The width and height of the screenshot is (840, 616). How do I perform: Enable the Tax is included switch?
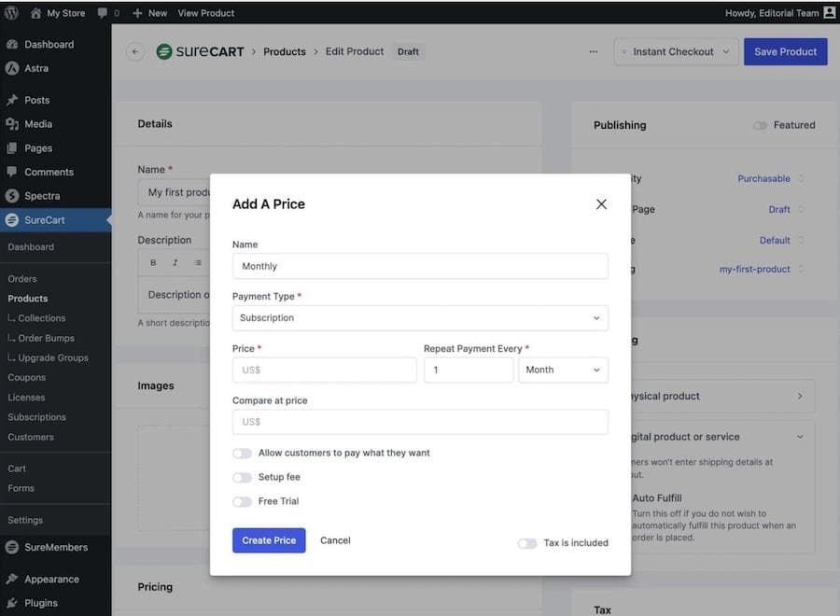click(527, 542)
